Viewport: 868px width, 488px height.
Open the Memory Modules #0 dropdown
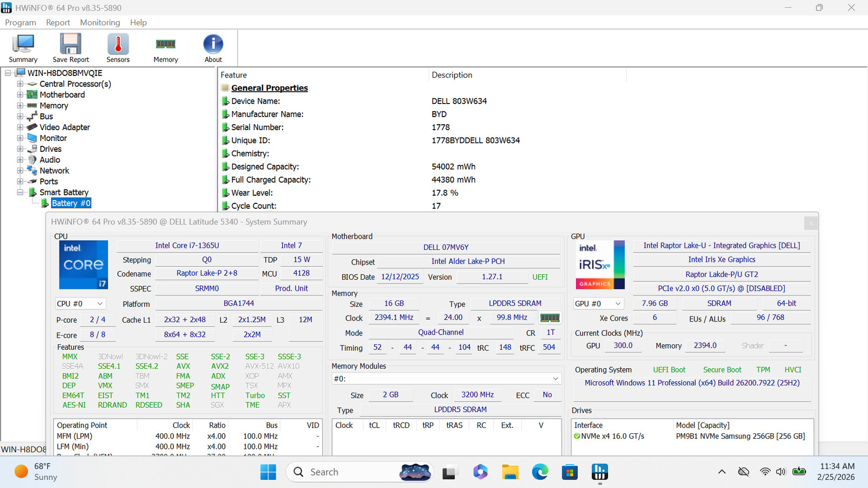446,378
